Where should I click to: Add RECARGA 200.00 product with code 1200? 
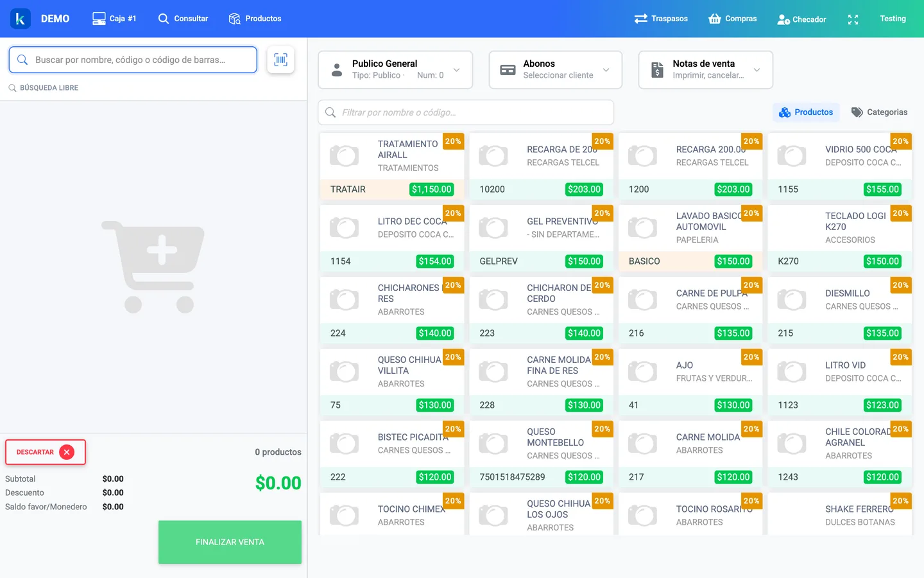pyautogui.click(x=690, y=166)
